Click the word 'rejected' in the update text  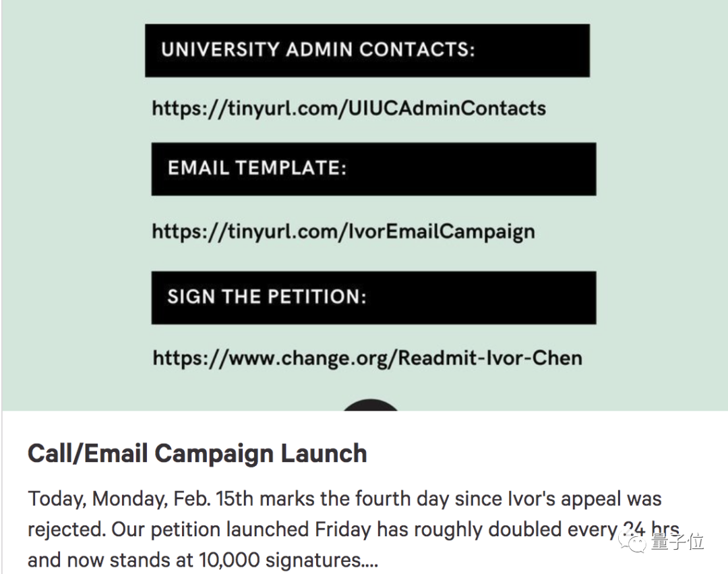pos(64,530)
